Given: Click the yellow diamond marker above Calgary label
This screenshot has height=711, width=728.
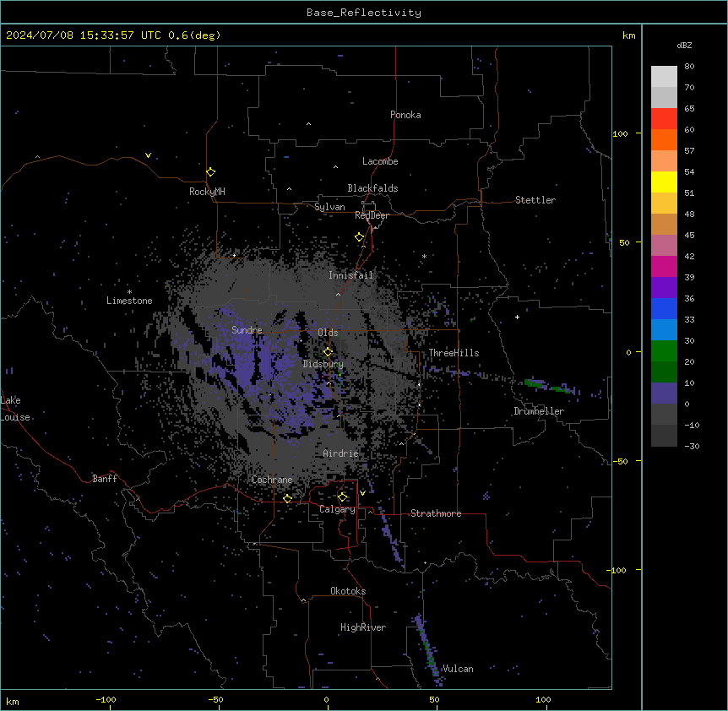Looking at the screenshot, I should [342, 497].
